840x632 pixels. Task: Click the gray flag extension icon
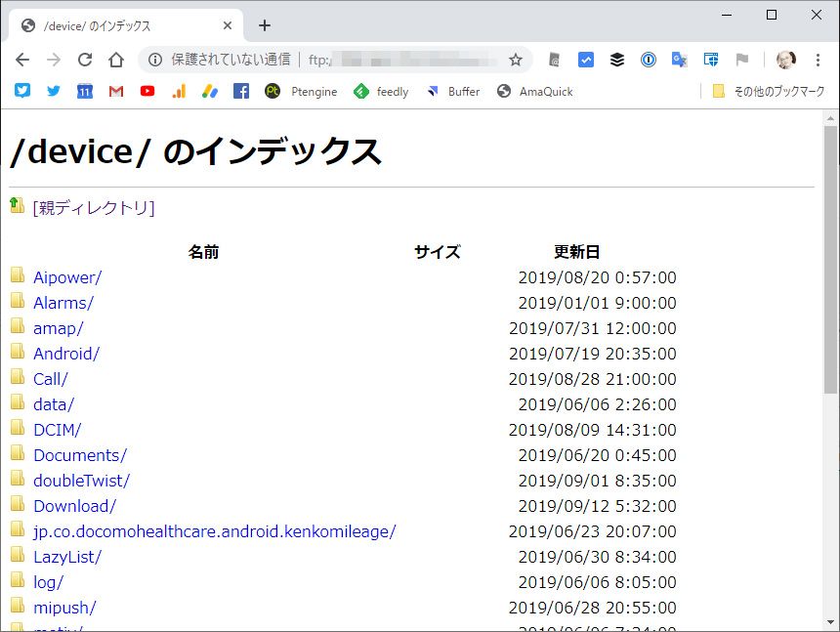pos(742,60)
